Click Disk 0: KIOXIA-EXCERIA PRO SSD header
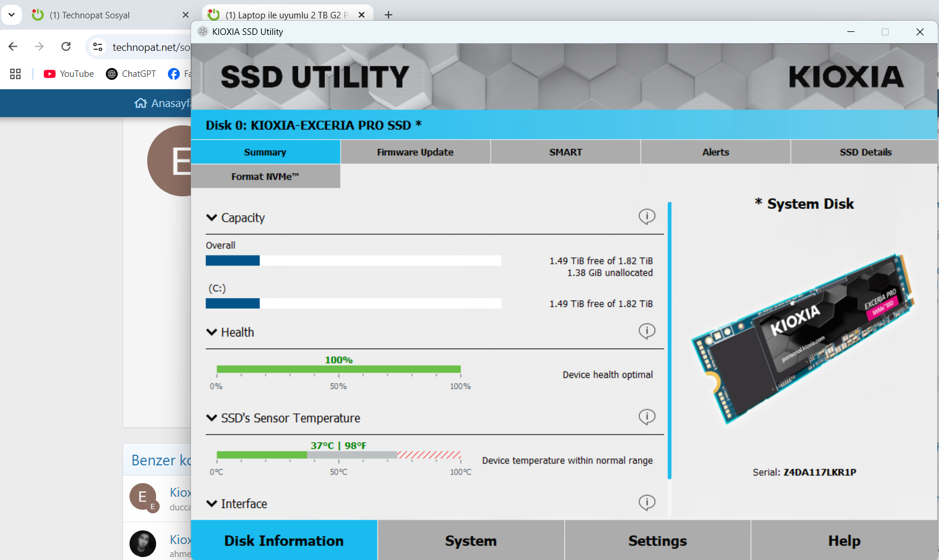939x560 pixels. (x=313, y=125)
